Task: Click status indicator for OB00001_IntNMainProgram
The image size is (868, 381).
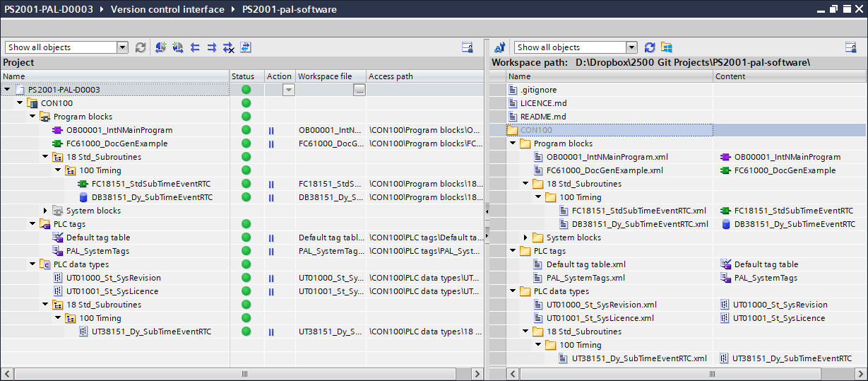Action: [246, 130]
